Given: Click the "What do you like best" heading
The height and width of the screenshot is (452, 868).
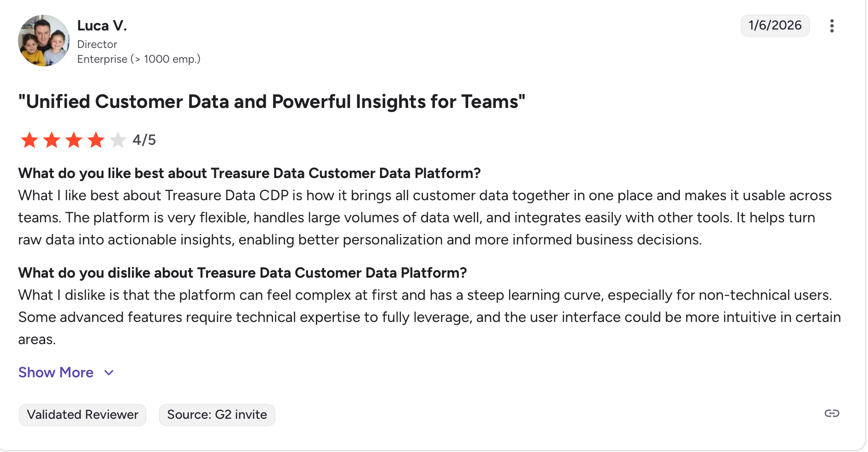Looking at the screenshot, I should (x=249, y=173).
